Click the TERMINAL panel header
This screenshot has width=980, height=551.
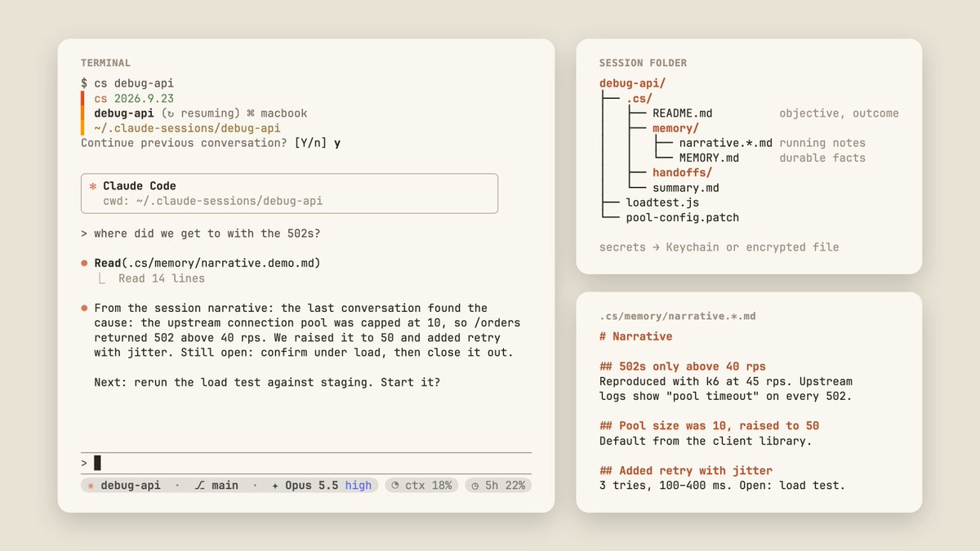click(105, 63)
